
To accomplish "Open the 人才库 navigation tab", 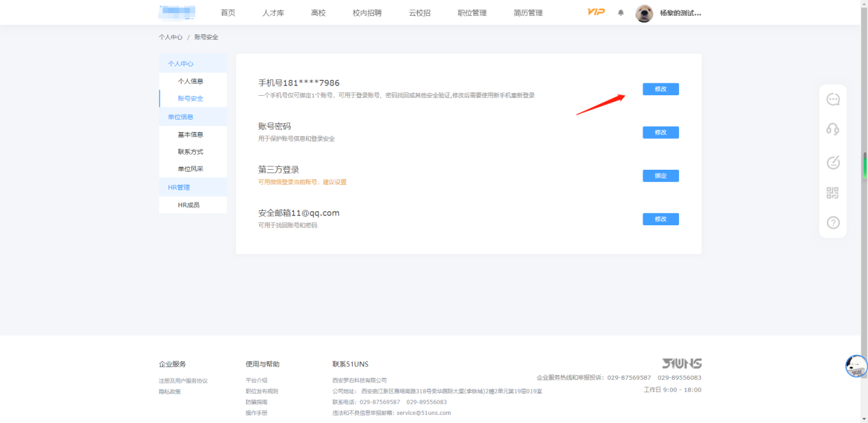I will pos(273,13).
